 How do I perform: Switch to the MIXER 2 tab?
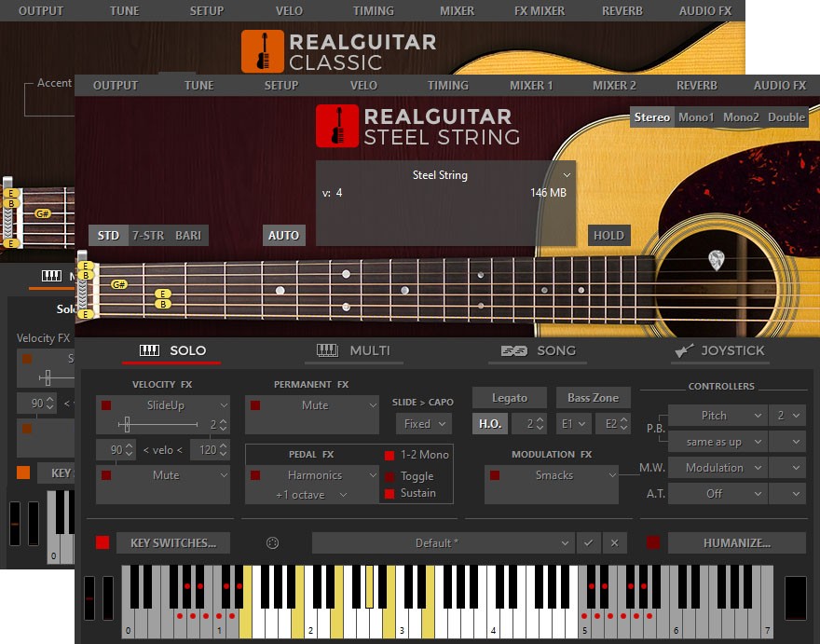pyautogui.click(x=613, y=85)
